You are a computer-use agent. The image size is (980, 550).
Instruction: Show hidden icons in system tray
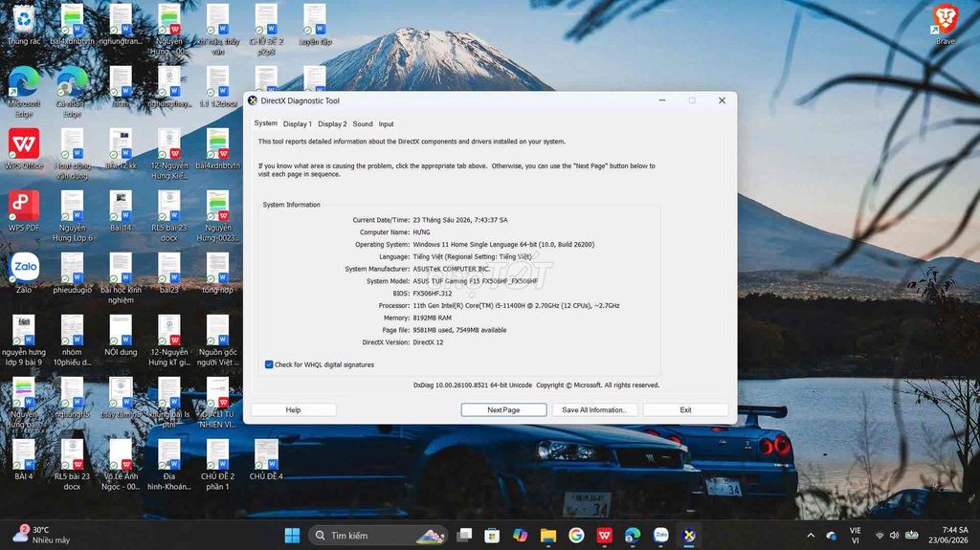pos(811,536)
